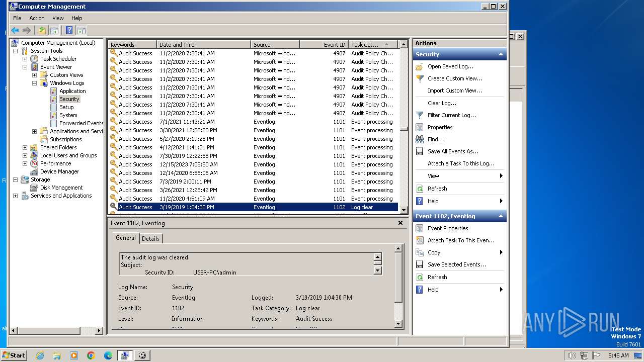
Task: Sort by Source column header
Action: pos(275,44)
